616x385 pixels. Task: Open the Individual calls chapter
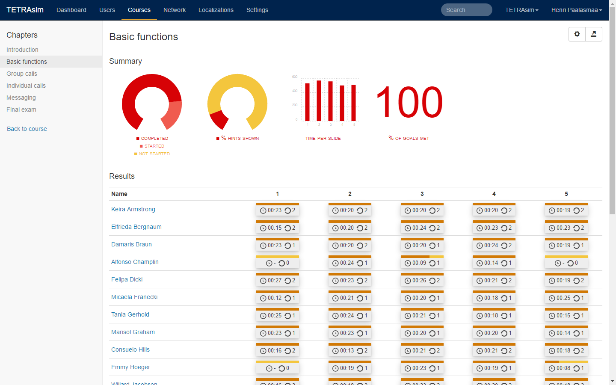point(26,86)
